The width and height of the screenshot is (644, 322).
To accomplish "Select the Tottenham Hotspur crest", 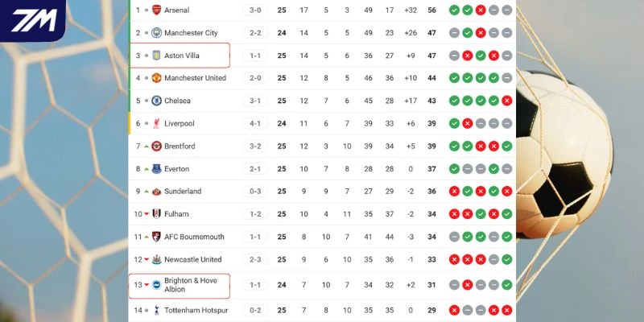I will [156, 310].
